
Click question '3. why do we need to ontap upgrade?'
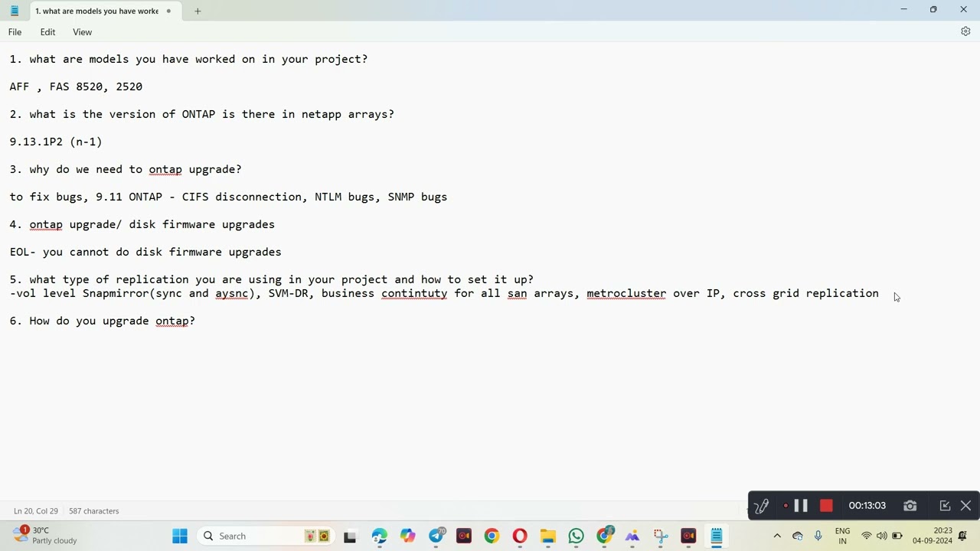(x=126, y=169)
